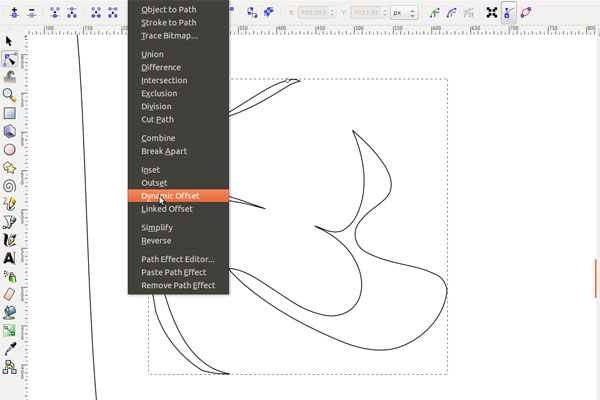Select the highlighted Dynamic Offset entry
Screen dimensions: 600x400
[x=178, y=196]
